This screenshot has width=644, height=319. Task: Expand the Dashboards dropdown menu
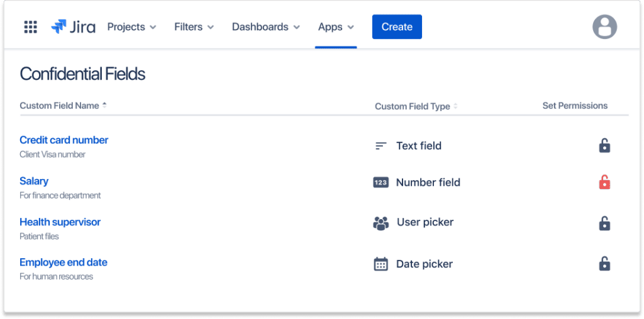(x=266, y=27)
